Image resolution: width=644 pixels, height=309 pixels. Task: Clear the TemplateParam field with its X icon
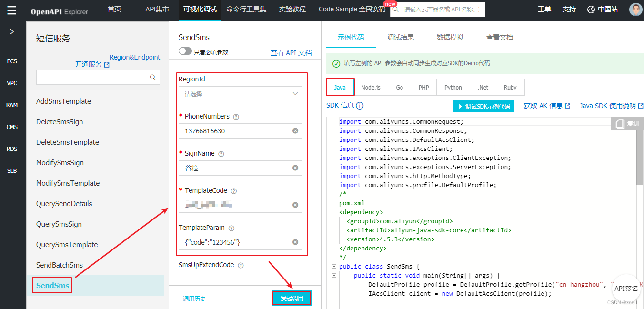point(295,242)
